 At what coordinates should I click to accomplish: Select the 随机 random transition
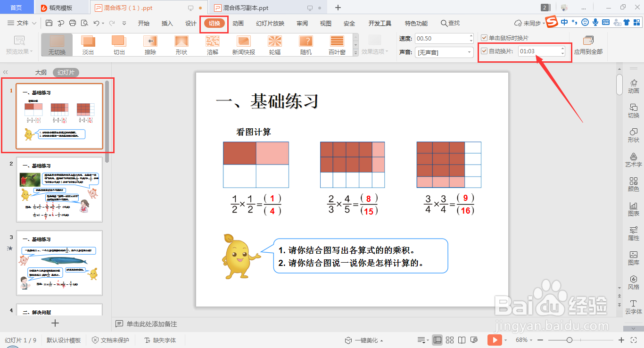tap(306, 45)
